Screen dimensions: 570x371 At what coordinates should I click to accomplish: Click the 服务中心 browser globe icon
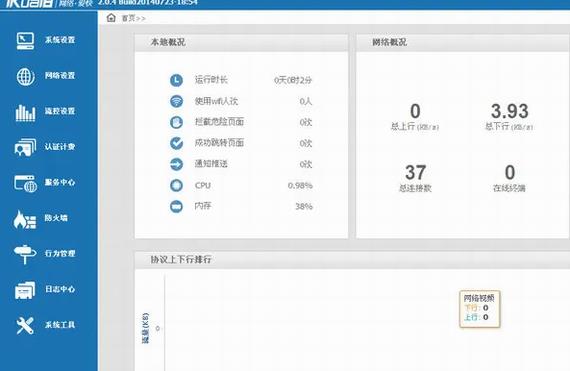25,183
